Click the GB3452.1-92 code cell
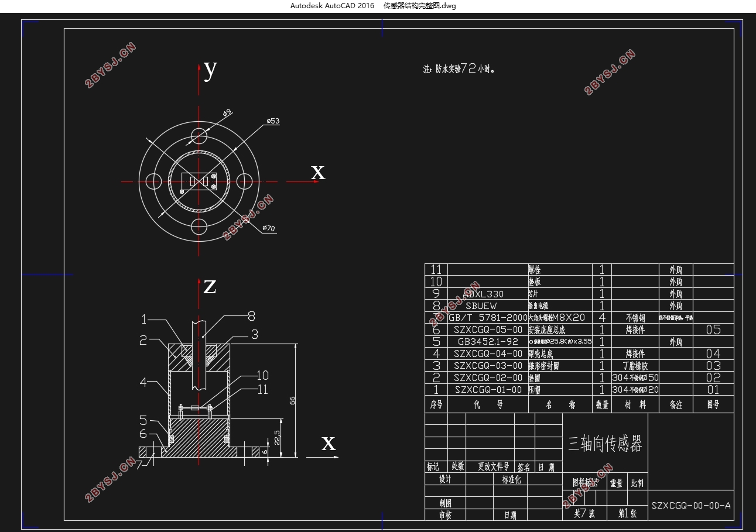The width and height of the screenshot is (756, 532). coord(488,341)
